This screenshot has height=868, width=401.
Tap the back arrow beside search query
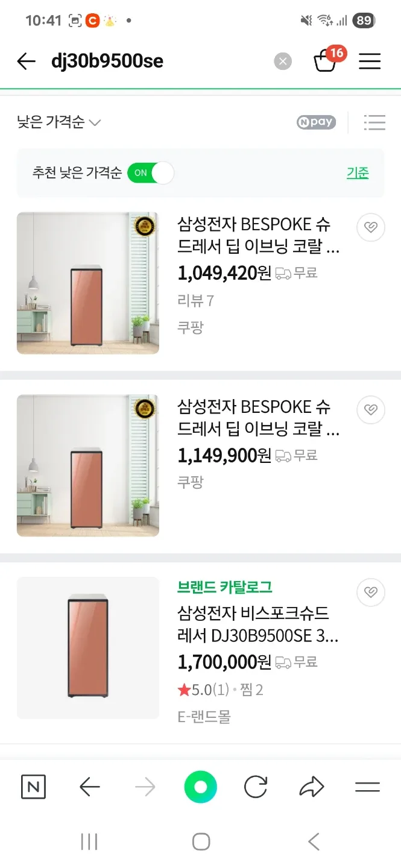coord(27,61)
